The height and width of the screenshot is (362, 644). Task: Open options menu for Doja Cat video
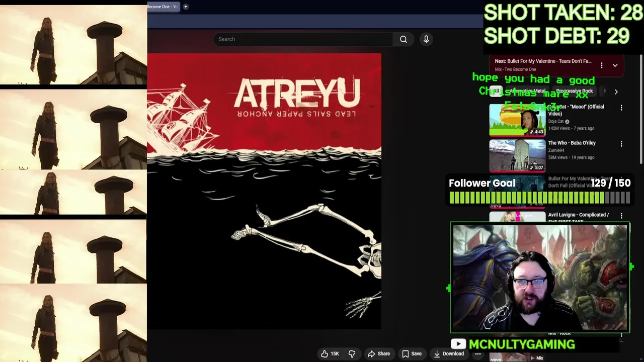tap(621, 108)
